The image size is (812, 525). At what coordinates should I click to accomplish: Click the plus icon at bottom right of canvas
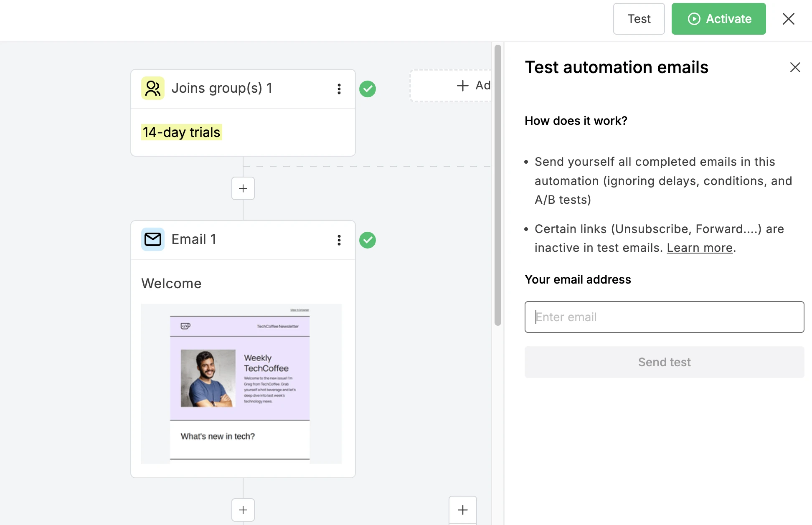[x=462, y=510]
